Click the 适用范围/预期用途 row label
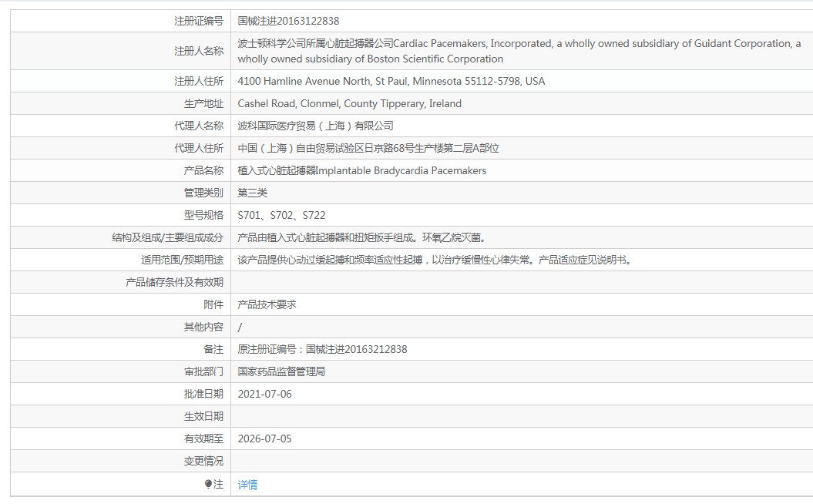The width and height of the screenshot is (813, 504). click(x=182, y=259)
